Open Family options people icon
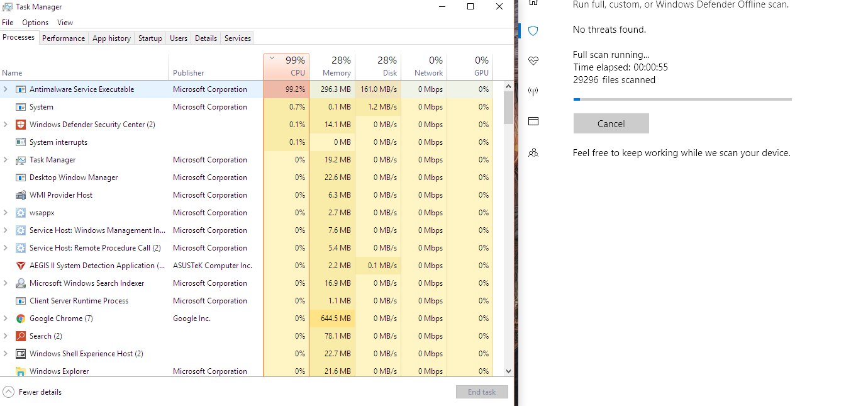Screen dimensions: 868x406 point(533,152)
